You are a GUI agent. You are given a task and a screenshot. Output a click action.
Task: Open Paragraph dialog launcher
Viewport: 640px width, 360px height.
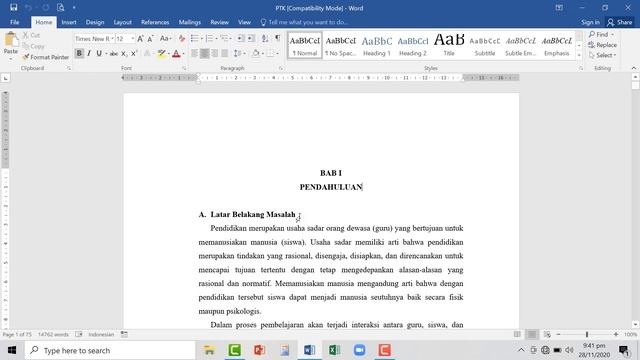tap(281, 69)
